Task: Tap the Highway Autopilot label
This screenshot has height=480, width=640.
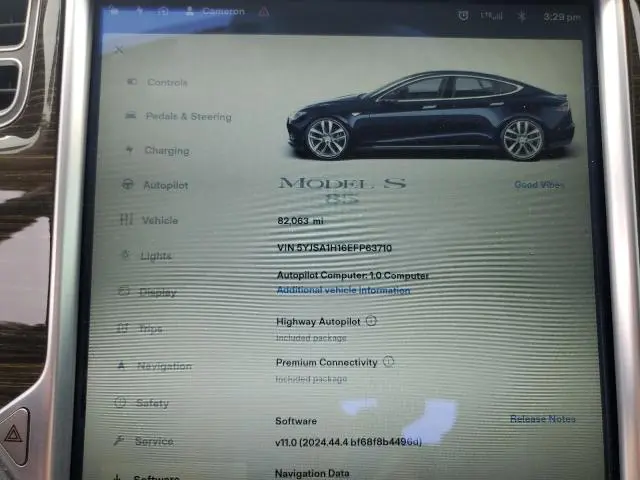Action: point(318,322)
